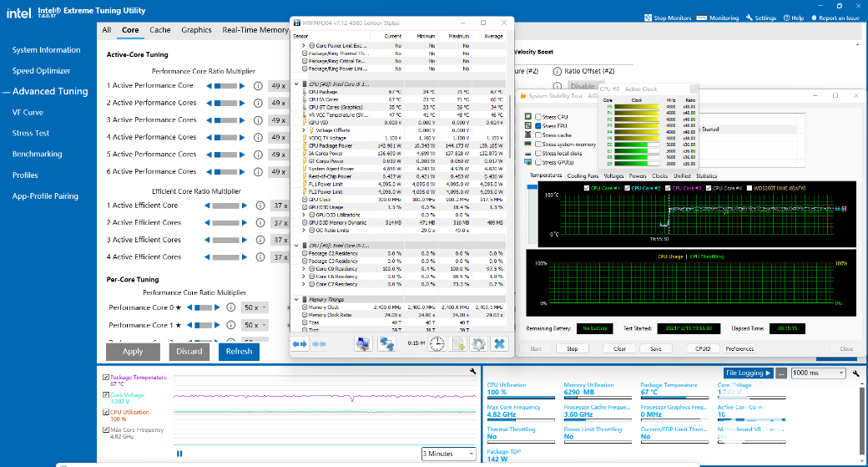Enable Stress CPU checkbox in AIDA64
The height and width of the screenshot is (467, 868).
click(x=538, y=117)
